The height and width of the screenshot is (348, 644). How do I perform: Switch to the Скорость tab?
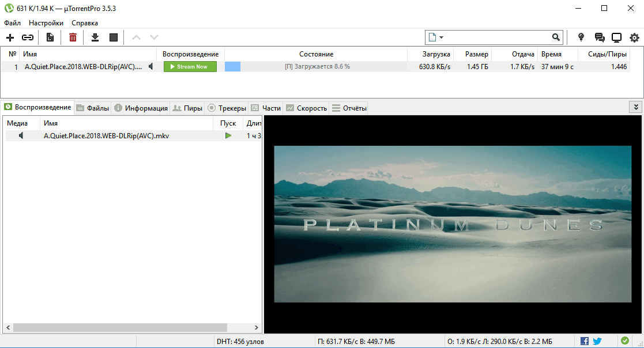pos(306,108)
